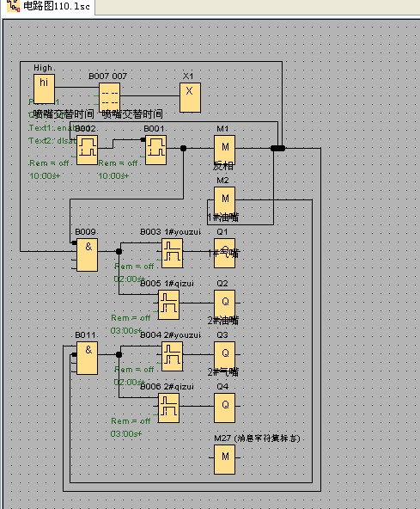Select the B003 1#youzui timer block
Screen dimensions: 420x509
click(x=173, y=253)
